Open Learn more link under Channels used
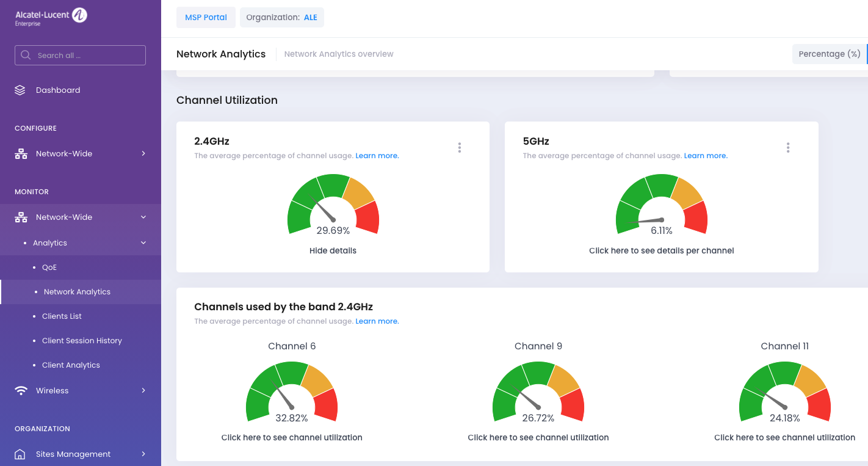 click(x=377, y=321)
